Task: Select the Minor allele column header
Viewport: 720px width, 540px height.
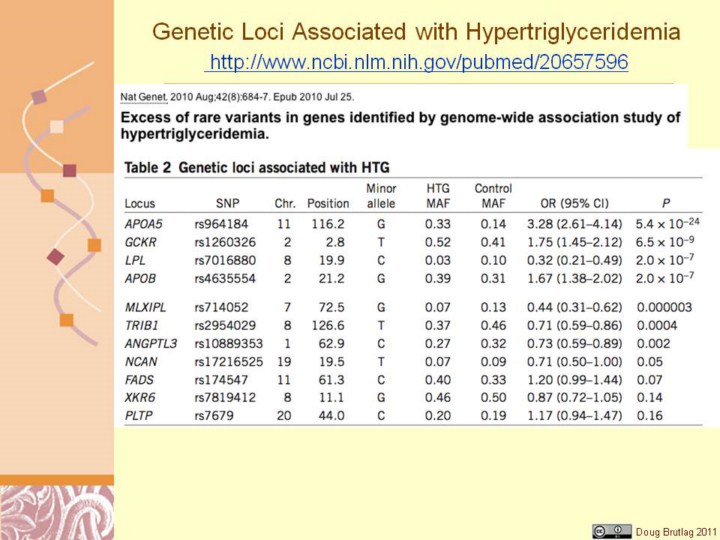Action: 381,196
